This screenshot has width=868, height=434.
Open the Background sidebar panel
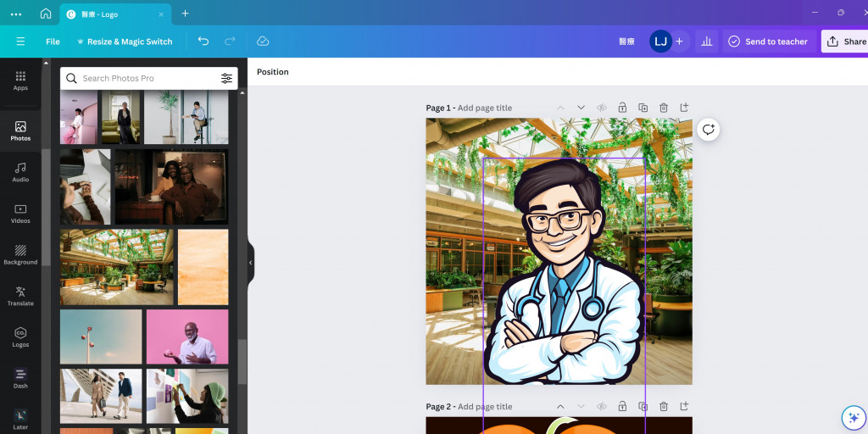pos(20,255)
